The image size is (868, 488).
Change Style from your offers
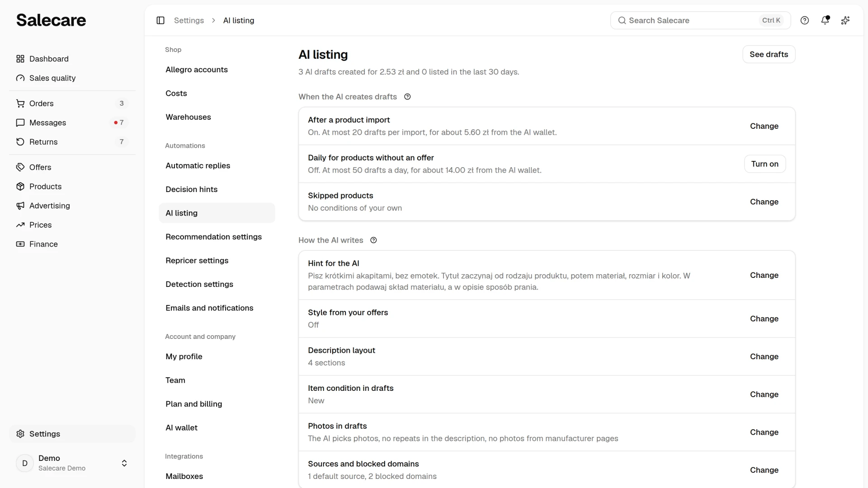pos(764,319)
